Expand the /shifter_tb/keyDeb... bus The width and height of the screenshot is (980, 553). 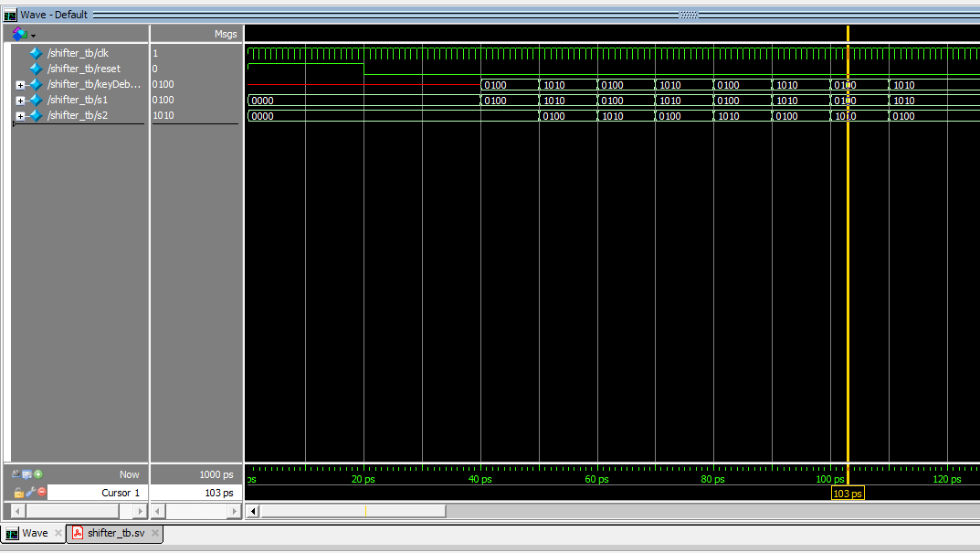click(20, 85)
